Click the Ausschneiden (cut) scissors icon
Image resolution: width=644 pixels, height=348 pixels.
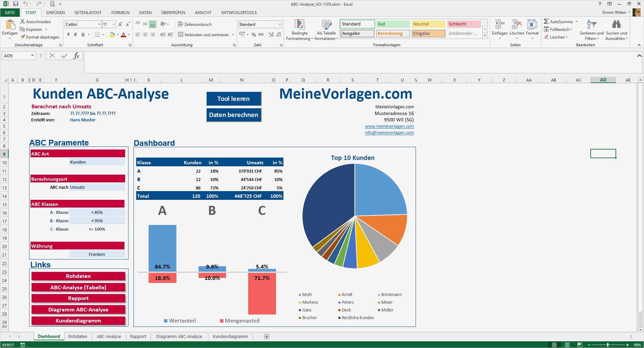point(22,21)
